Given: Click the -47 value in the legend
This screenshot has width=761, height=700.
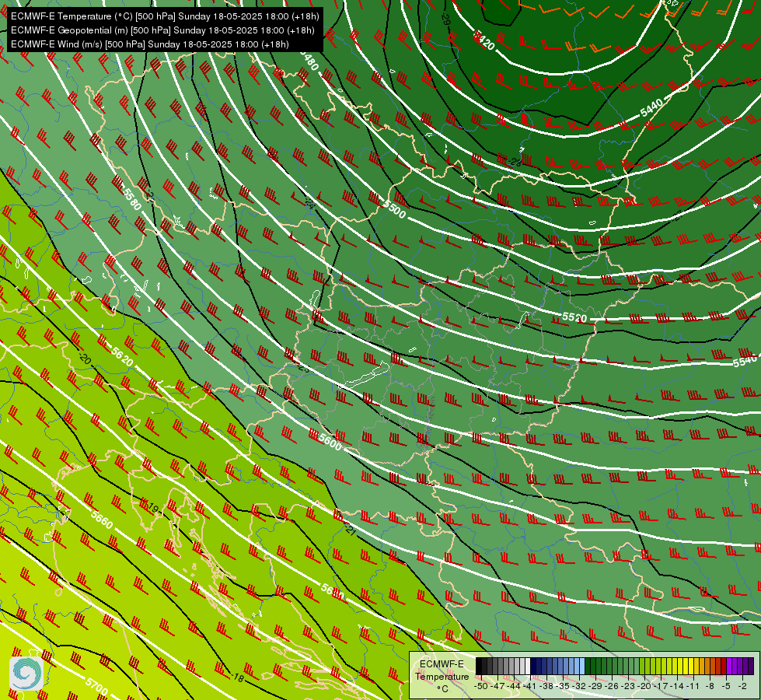Looking at the screenshot, I should 497,686.
